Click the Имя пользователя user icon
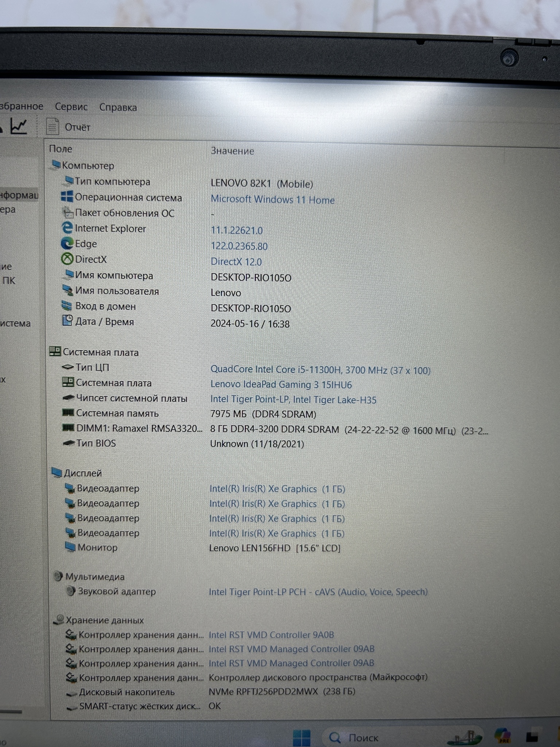 click(x=68, y=290)
